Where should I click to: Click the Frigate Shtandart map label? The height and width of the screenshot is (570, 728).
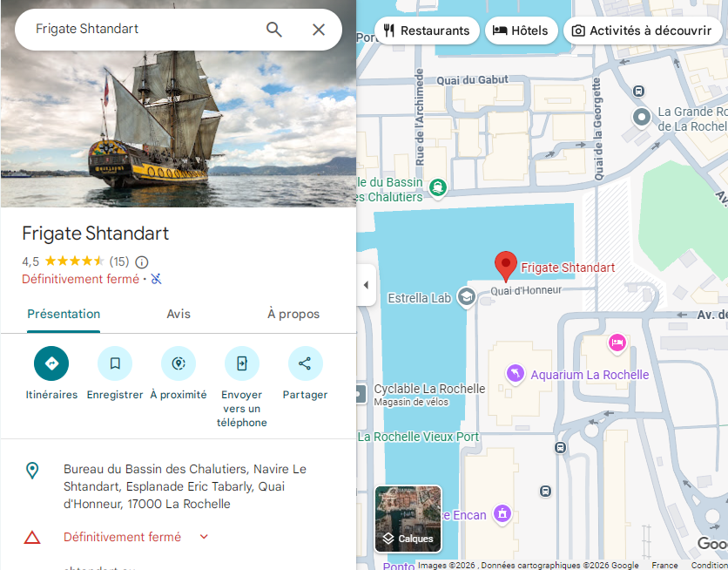pyautogui.click(x=568, y=268)
